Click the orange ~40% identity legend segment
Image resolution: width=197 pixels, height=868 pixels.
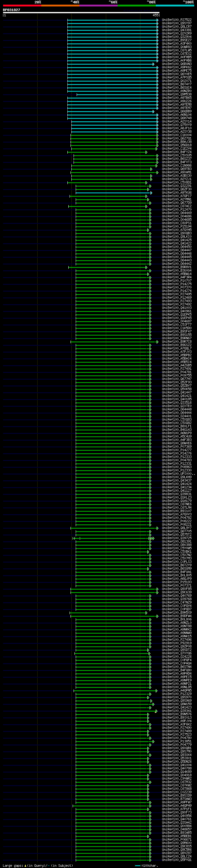click(60, 6)
